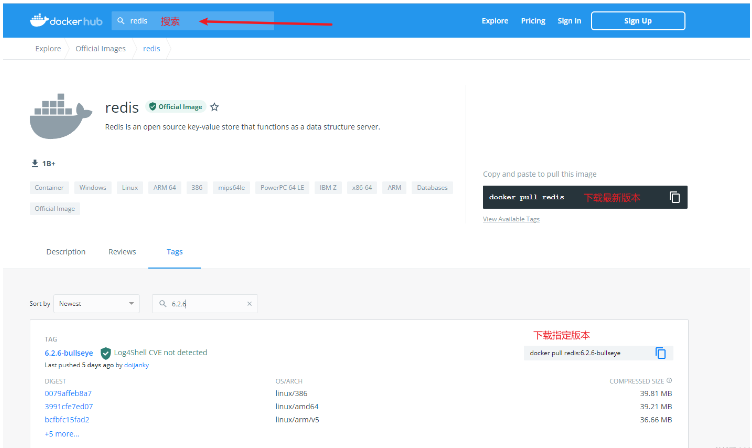Click the redis breadcrumb

point(152,48)
